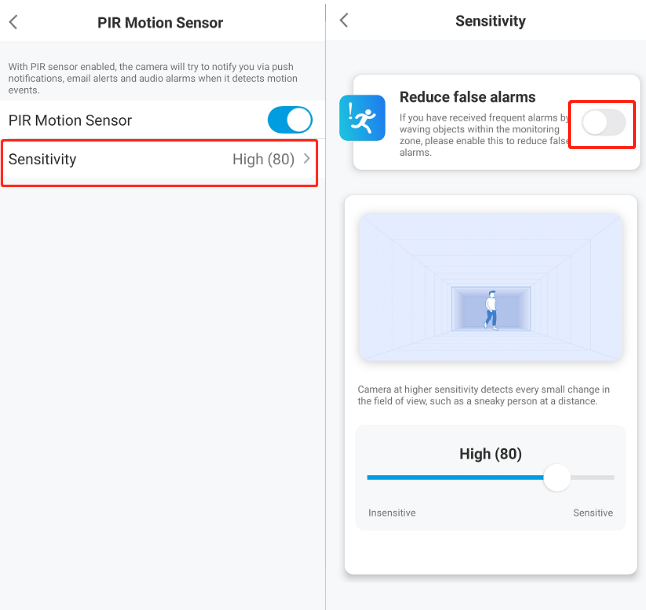Screen dimensions: 646x610
Task: Click the Reduce false alarms heading
Action: (468, 97)
